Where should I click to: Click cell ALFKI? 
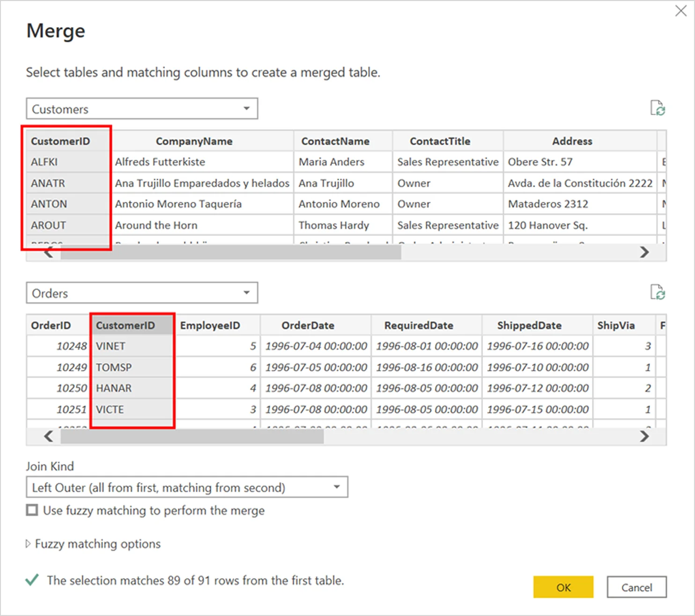(69, 162)
